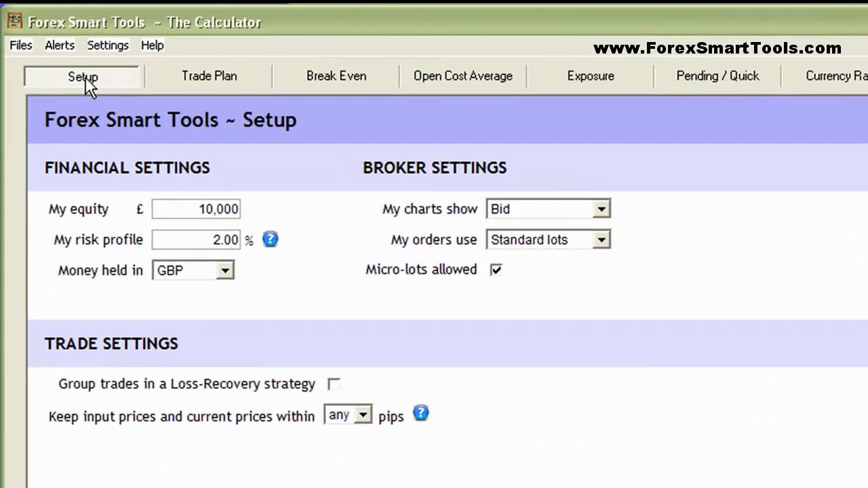Select the Setup tab
The width and height of the screenshot is (868, 488).
(83, 77)
